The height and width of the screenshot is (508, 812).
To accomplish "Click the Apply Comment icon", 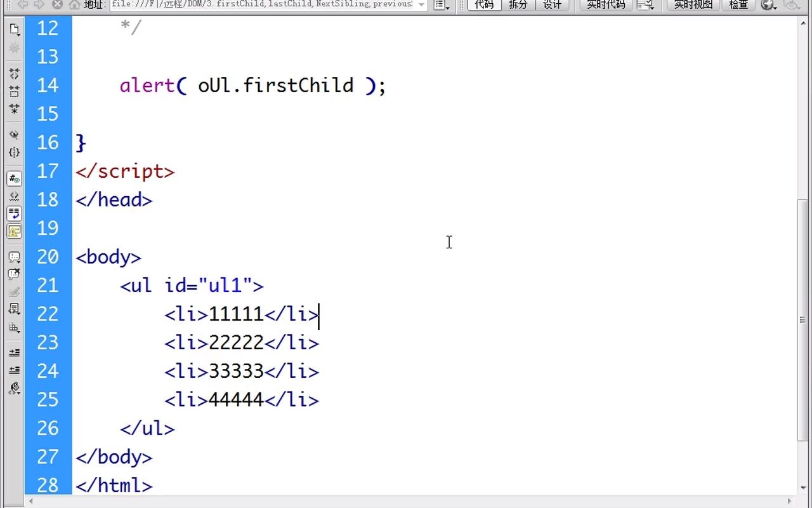I will (14, 257).
